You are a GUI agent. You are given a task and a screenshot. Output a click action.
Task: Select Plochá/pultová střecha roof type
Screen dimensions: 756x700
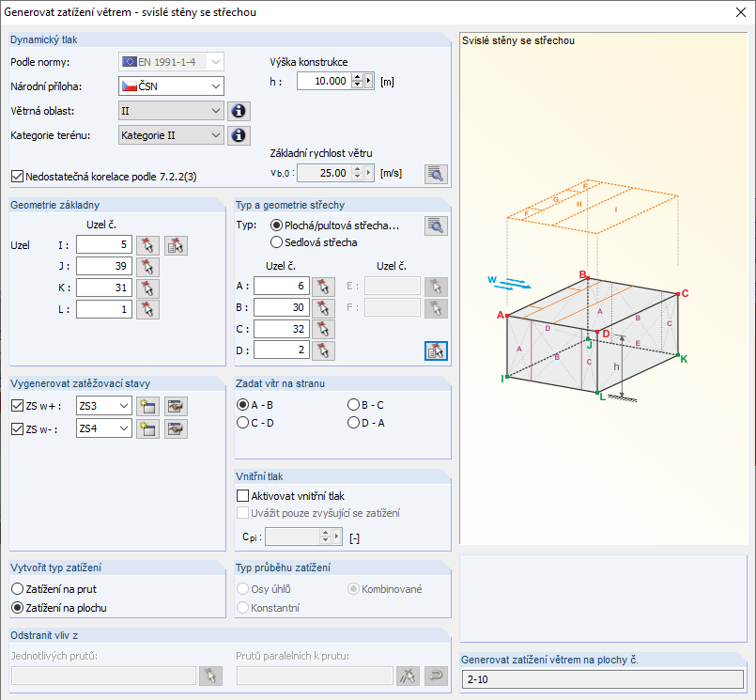276,226
